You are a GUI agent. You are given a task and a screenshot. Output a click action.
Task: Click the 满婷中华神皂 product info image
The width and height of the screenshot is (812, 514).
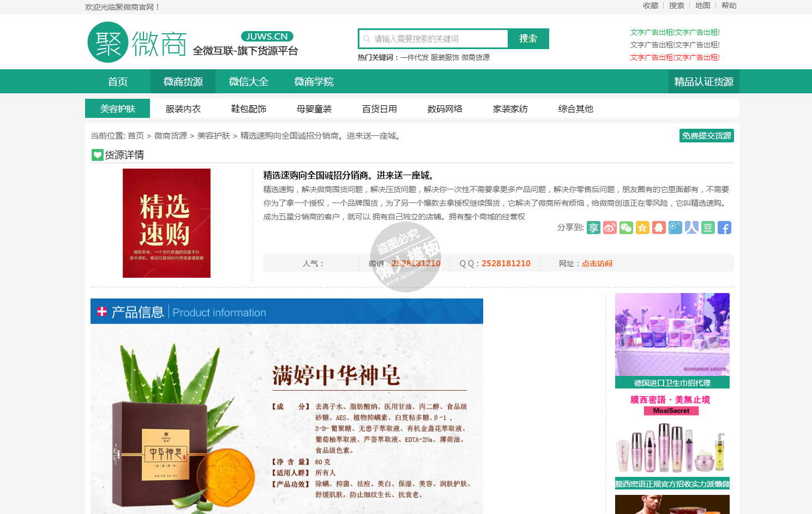pos(287,407)
